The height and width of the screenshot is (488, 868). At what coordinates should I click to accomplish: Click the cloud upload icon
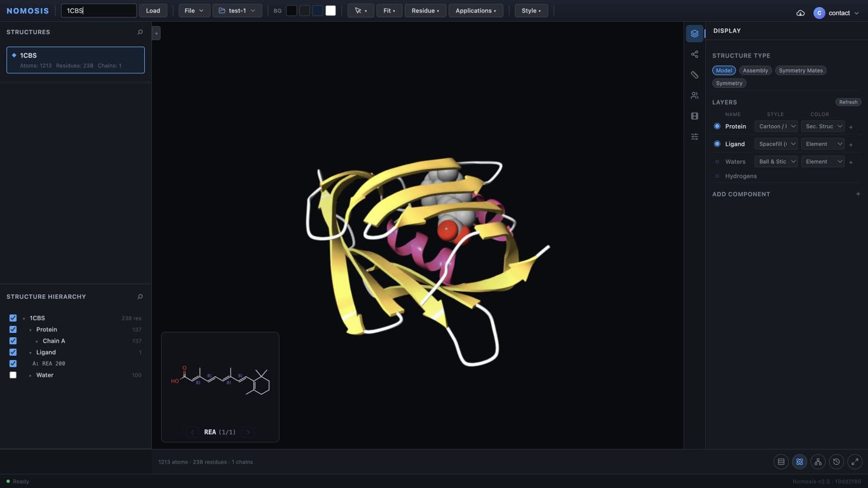click(800, 13)
